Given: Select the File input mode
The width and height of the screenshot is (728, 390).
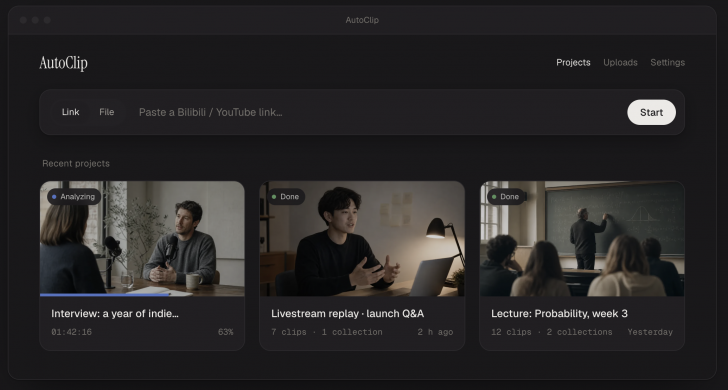Looking at the screenshot, I should pos(106,112).
